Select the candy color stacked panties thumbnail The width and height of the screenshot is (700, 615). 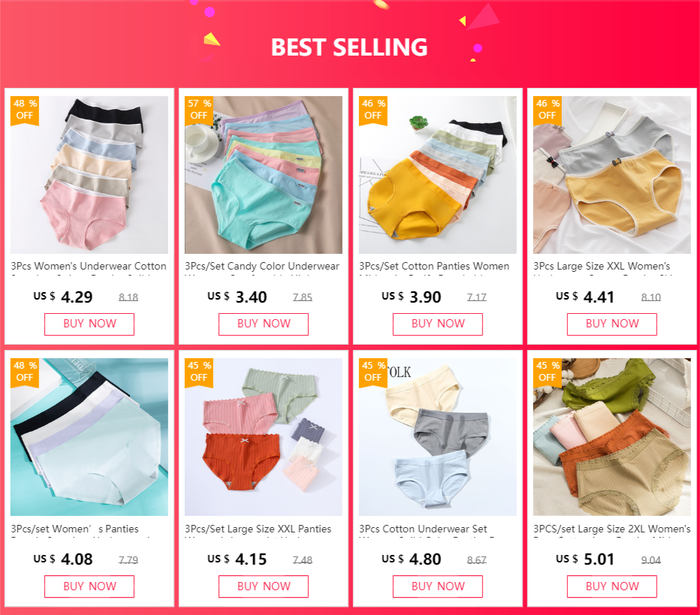click(264, 175)
